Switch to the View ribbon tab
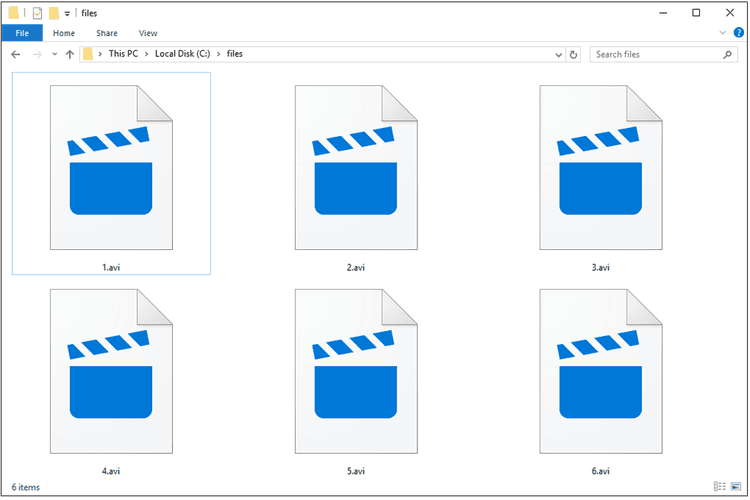Image resolution: width=750 pixels, height=500 pixels. point(148,33)
